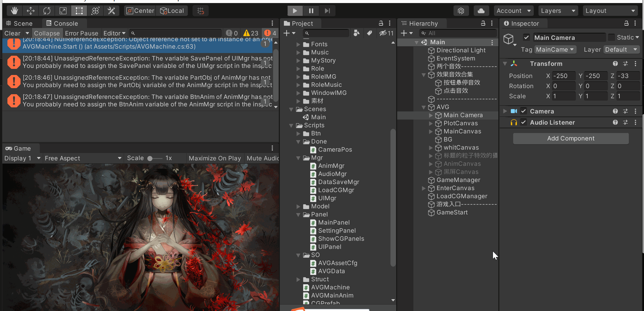Select the Transform tool
The width and height of the screenshot is (644, 311).
95,11
